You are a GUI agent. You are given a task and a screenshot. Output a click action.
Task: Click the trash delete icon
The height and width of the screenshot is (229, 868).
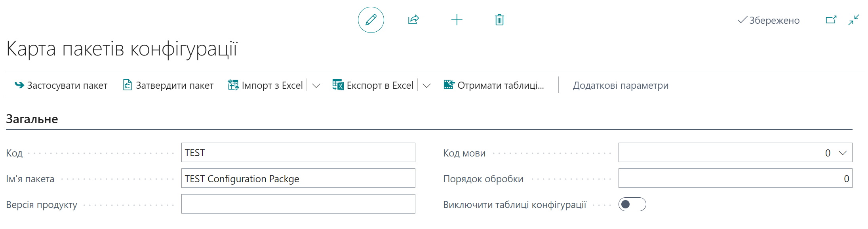coord(499,20)
